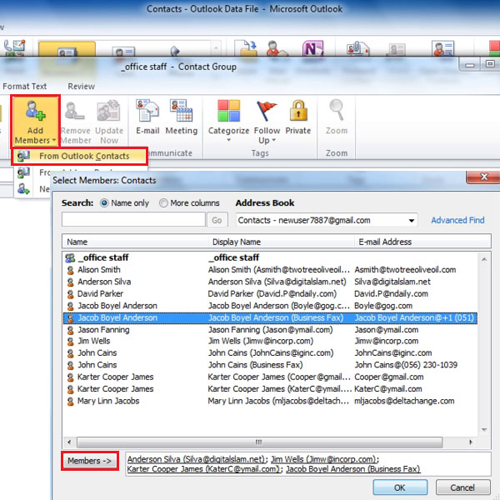The width and height of the screenshot is (500, 500).
Task: Select Jacob Boyel Anderson with Boyle@gog.com
Action: pyautogui.click(x=270, y=306)
